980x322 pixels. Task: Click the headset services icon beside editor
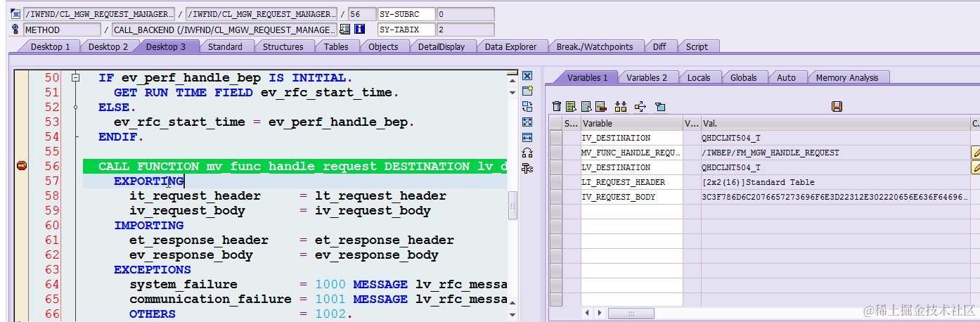pos(527,153)
